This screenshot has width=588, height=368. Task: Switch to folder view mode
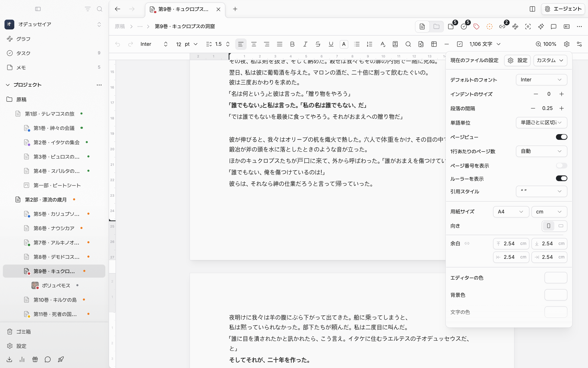436,27
